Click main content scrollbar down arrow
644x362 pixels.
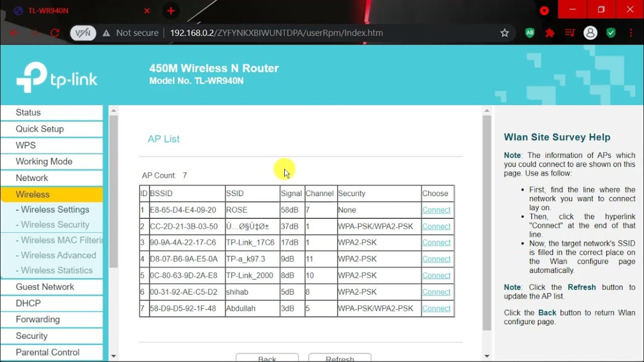pyautogui.click(x=487, y=356)
